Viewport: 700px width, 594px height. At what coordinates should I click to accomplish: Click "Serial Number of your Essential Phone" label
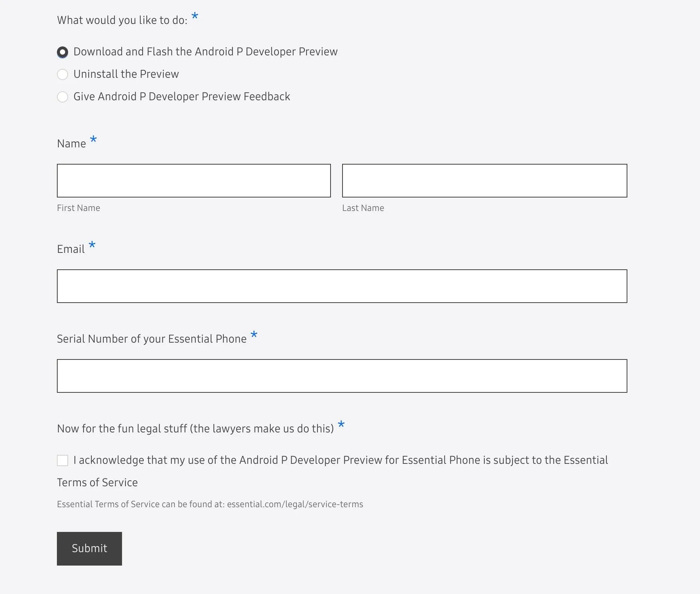point(152,339)
